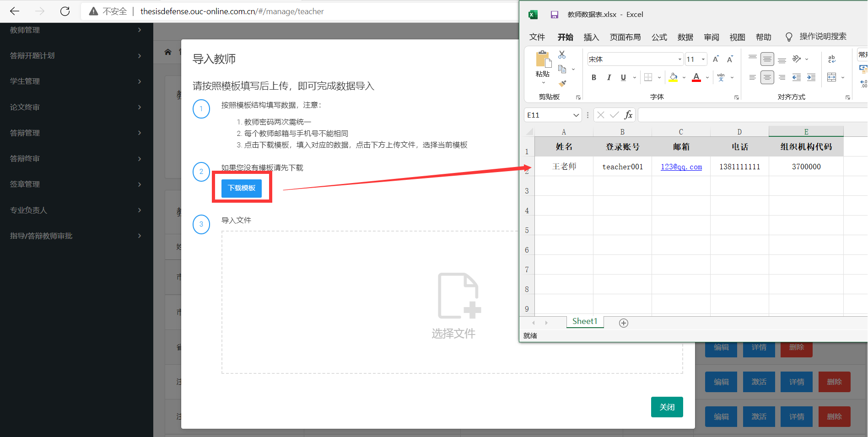The width and height of the screenshot is (868, 437).
Task: Click the 123@qq.com email link cell
Action: (x=681, y=167)
